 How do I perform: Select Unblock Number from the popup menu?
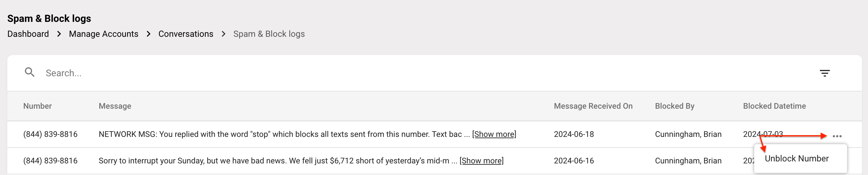pyautogui.click(x=796, y=158)
